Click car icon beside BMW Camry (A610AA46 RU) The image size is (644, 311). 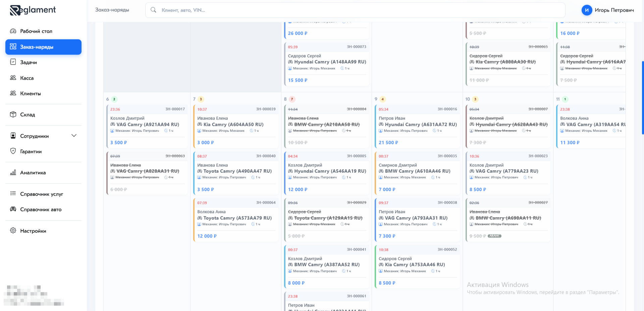click(381, 171)
